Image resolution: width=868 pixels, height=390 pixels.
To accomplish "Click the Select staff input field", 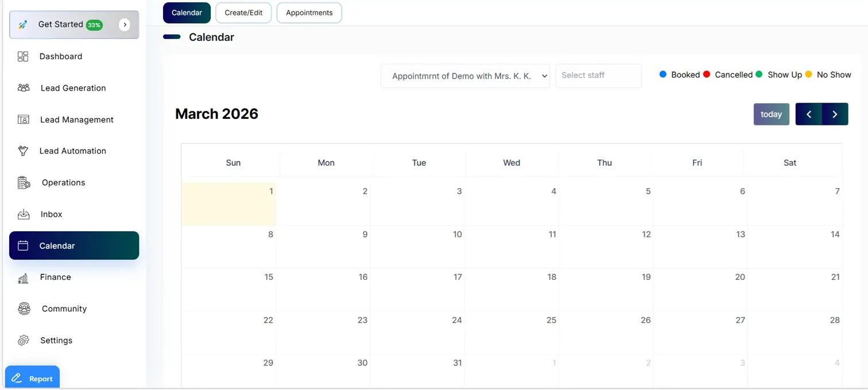I will click(598, 76).
